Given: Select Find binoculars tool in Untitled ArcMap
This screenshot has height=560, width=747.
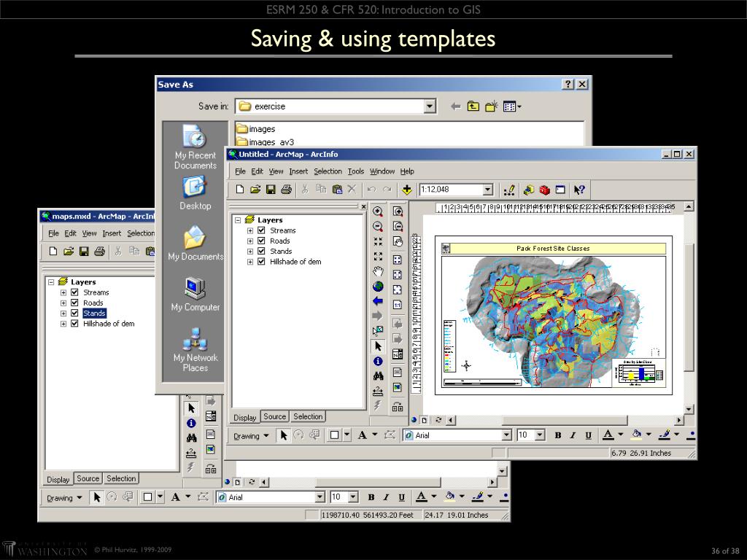Looking at the screenshot, I should [x=378, y=376].
